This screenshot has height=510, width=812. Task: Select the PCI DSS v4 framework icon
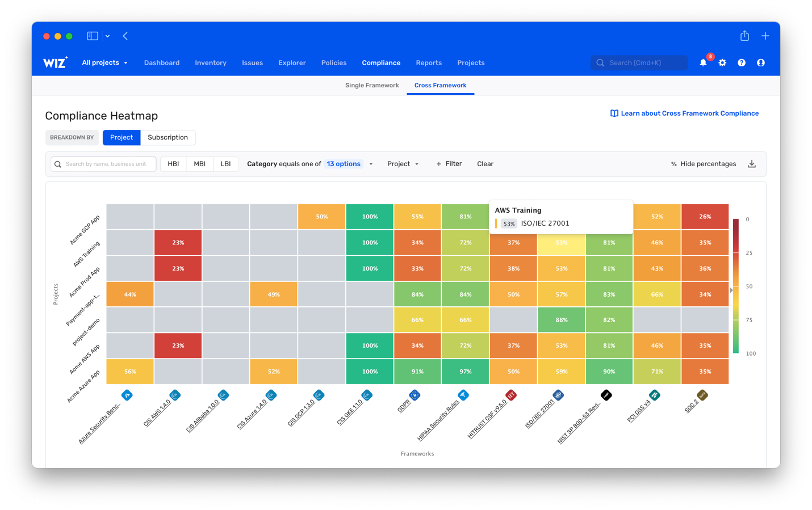click(x=654, y=395)
